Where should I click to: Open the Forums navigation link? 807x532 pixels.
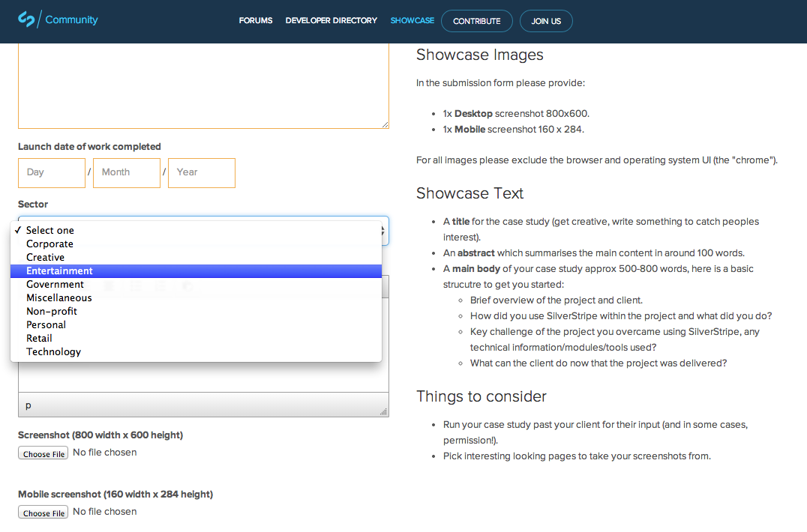(x=256, y=21)
